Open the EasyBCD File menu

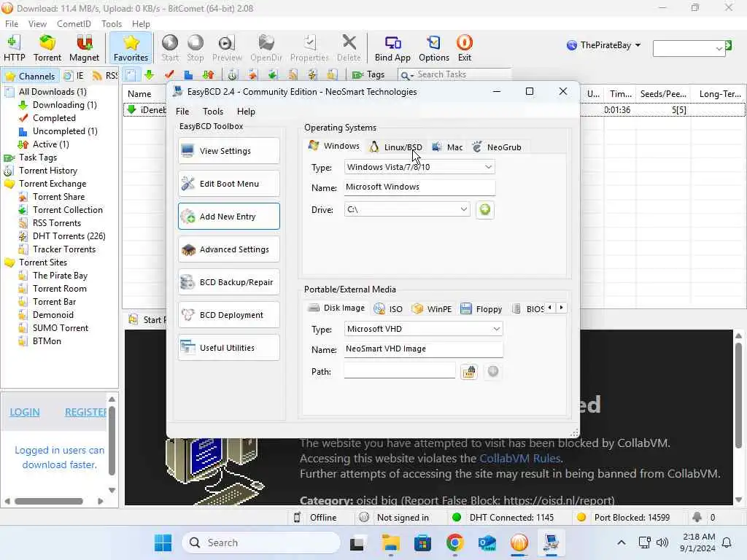click(182, 112)
